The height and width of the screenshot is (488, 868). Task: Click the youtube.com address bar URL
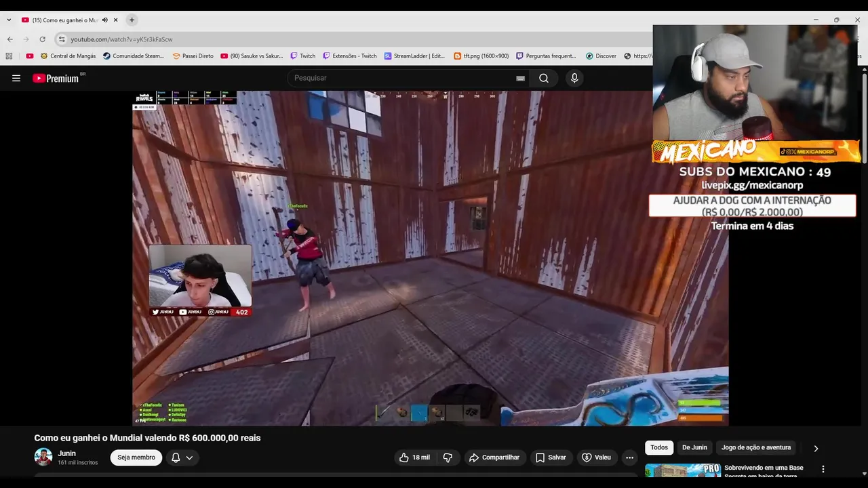pos(121,39)
